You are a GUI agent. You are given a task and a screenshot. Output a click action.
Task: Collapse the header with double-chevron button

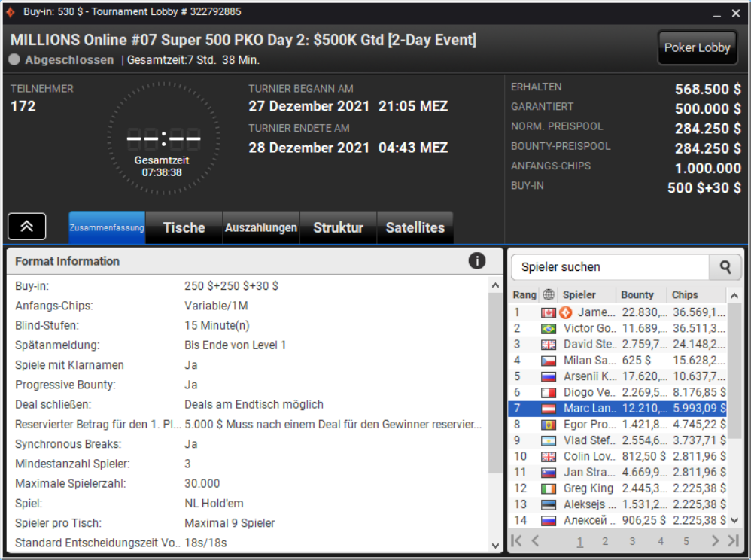point(27,226)
